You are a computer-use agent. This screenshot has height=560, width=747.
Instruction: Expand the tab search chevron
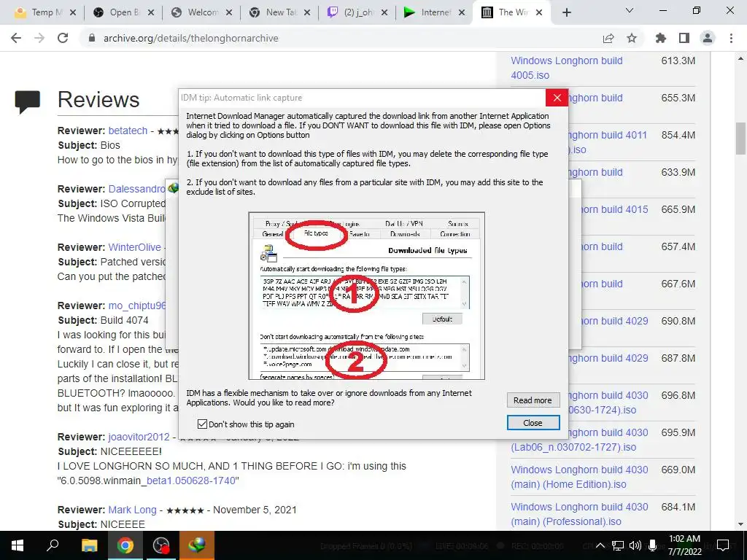click(x=630, y=10)
